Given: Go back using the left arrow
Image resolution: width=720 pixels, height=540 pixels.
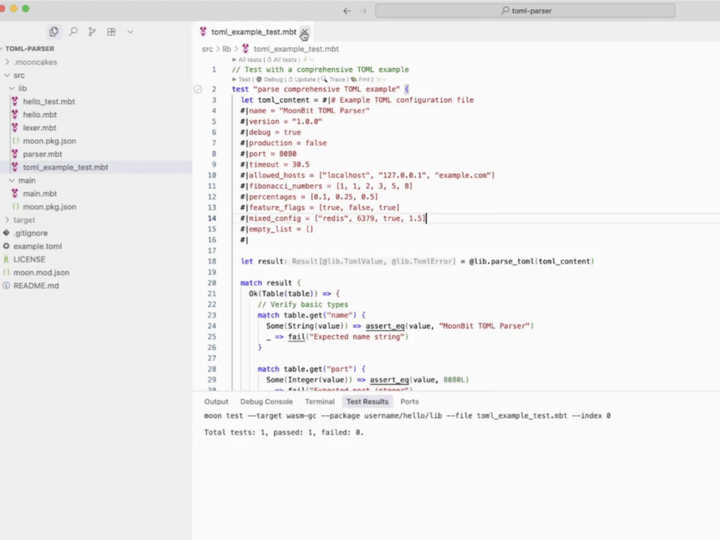Looking at the screenshot, I should 347,11.
